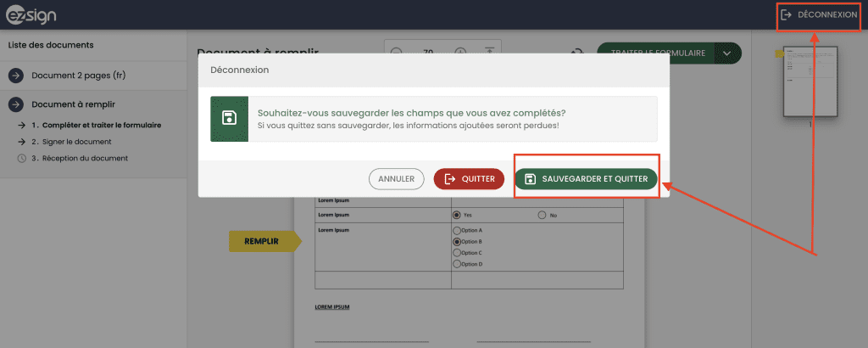
Task: Select the No radio button
Action: (x=542, y=215)
